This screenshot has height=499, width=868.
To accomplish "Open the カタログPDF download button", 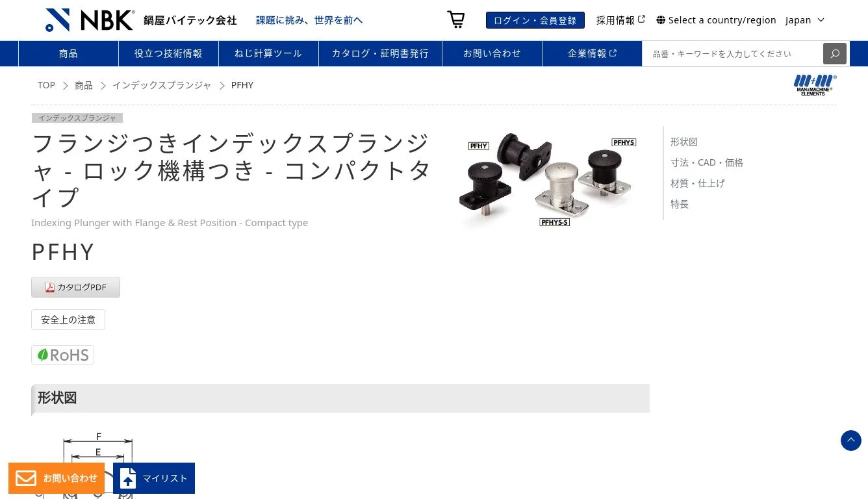I will (x=75, y=287).
